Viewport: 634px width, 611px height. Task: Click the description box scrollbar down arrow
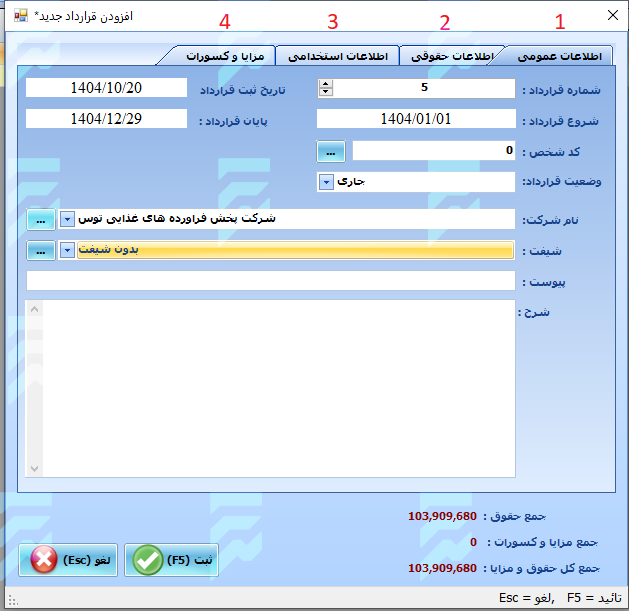tap(36, 468)
